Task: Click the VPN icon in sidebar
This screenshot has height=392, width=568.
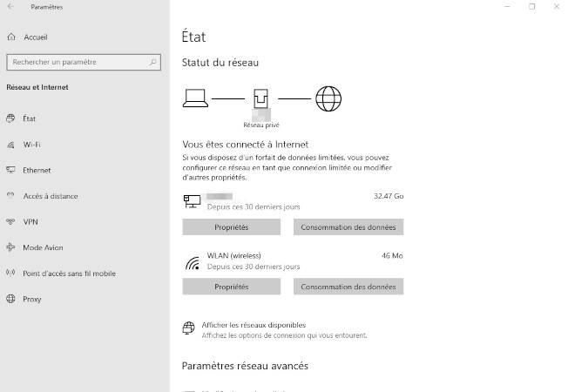Action: [x=10, y=221]
